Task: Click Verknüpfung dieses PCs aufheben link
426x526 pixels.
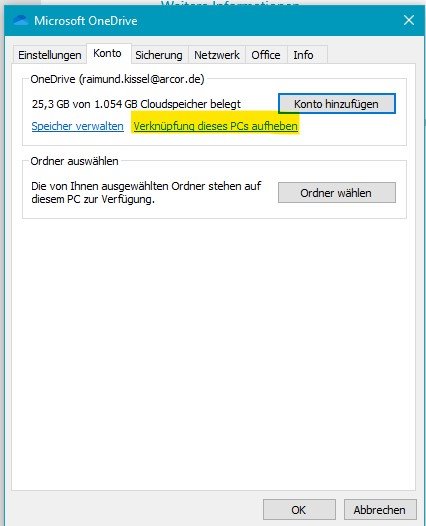Action: [215, 126]
